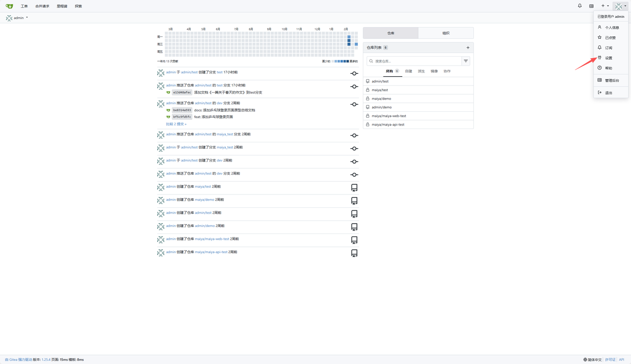Open admin/test in the repository list
This screenshot has height=364, width=631.
(x=380, y=81)
